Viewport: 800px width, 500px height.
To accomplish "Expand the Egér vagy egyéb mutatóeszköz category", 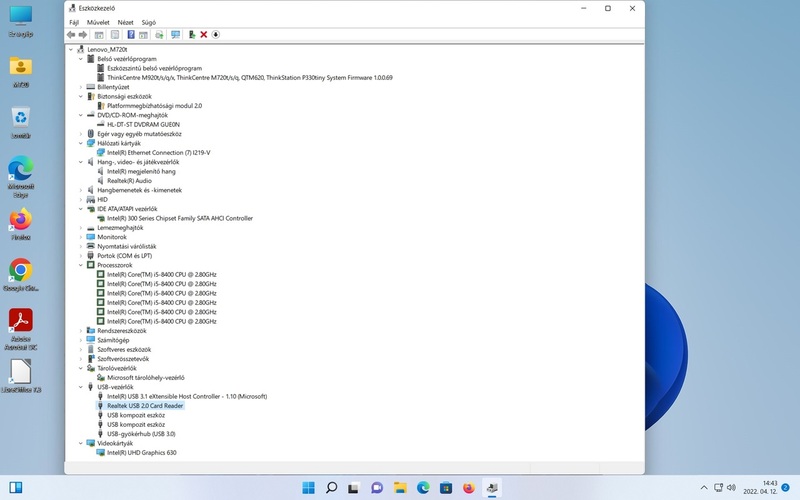I will [x=81, y=134].
